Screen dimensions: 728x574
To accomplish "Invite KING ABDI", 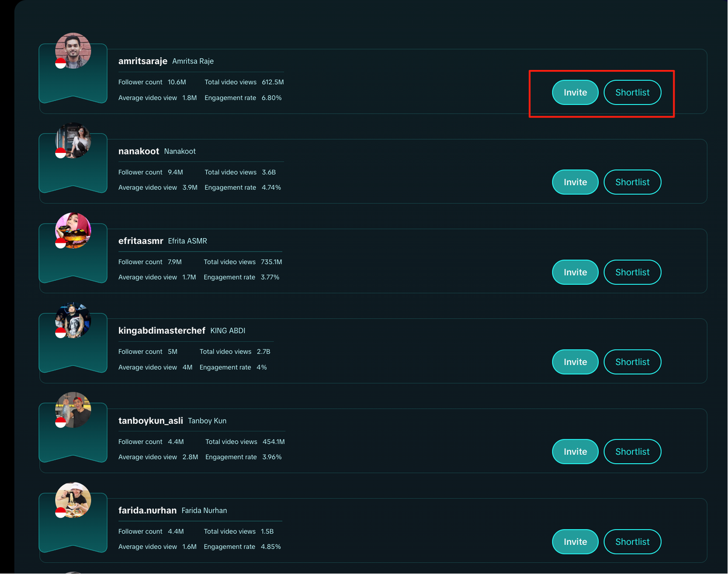I will click(x=575, y=362).
